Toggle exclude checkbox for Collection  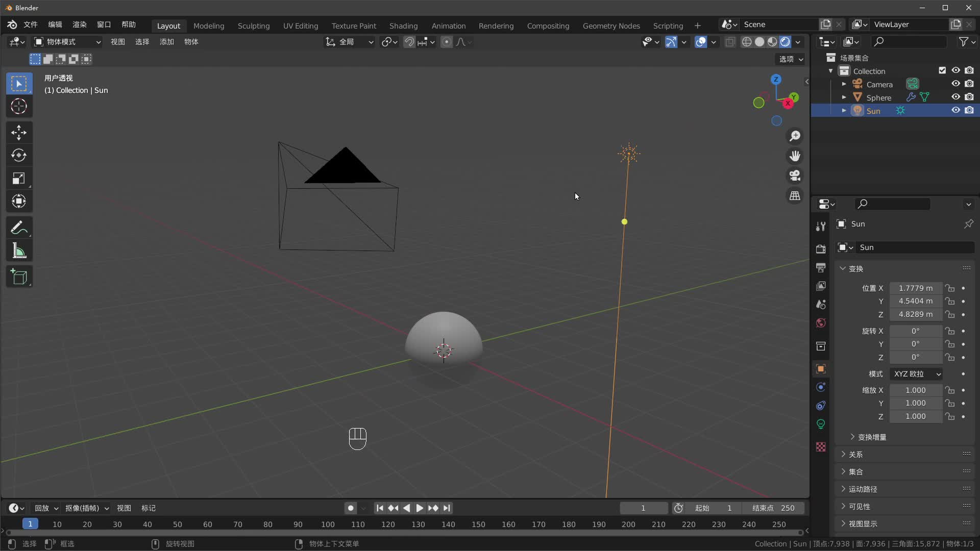tap(942, 70)
